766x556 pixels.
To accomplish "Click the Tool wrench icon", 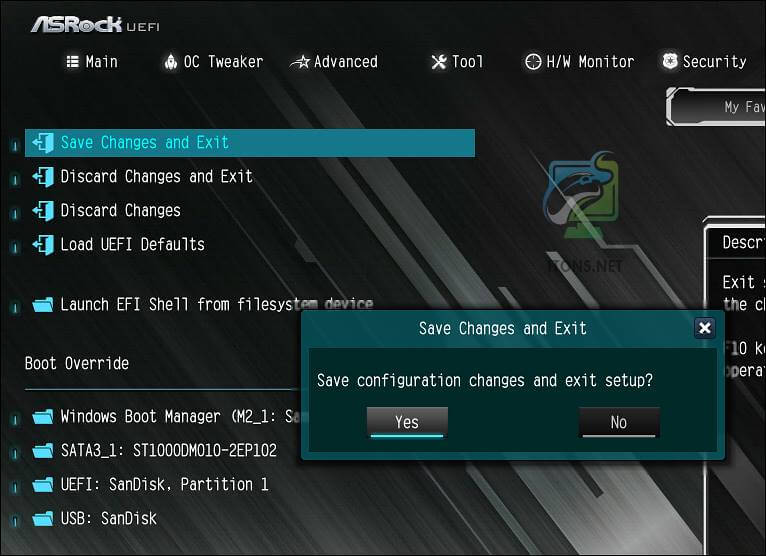I will [439, 62].
